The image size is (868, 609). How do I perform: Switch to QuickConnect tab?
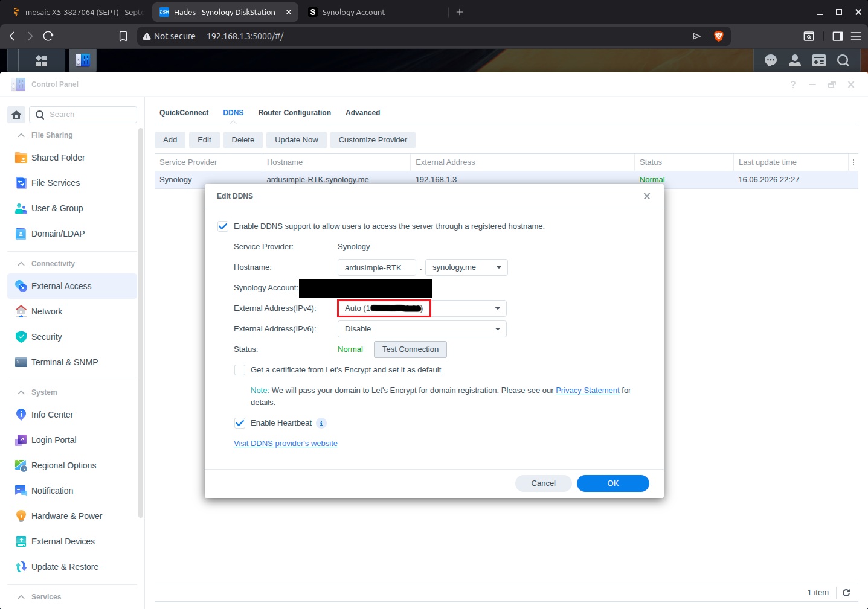(184, 113)
